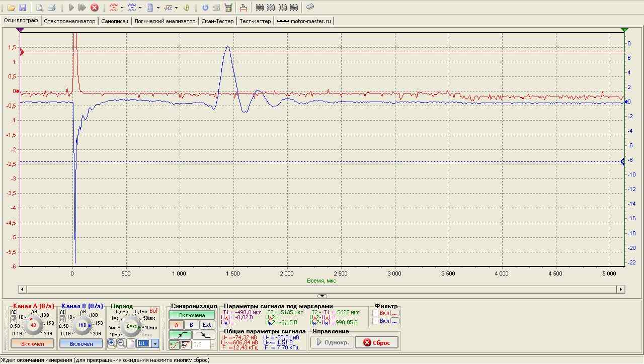Open the calculator icon in the toolbar

pos(228,8)
